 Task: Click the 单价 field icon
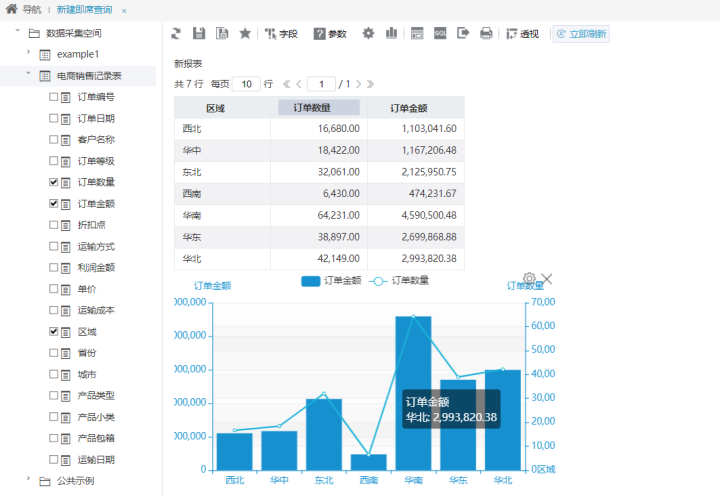pyautogui.click(x=66, y=289)
